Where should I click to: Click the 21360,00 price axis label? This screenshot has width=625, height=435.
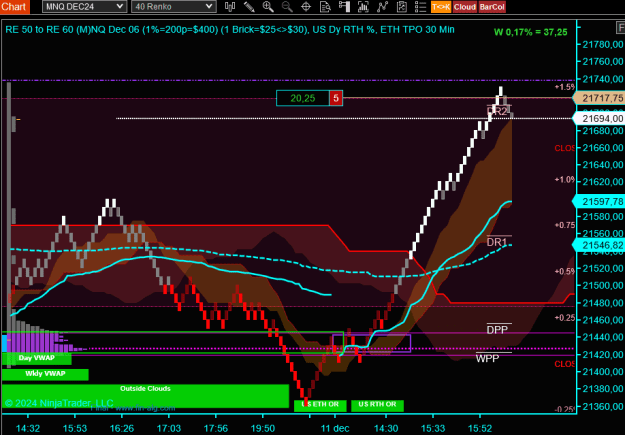[603, 406]
